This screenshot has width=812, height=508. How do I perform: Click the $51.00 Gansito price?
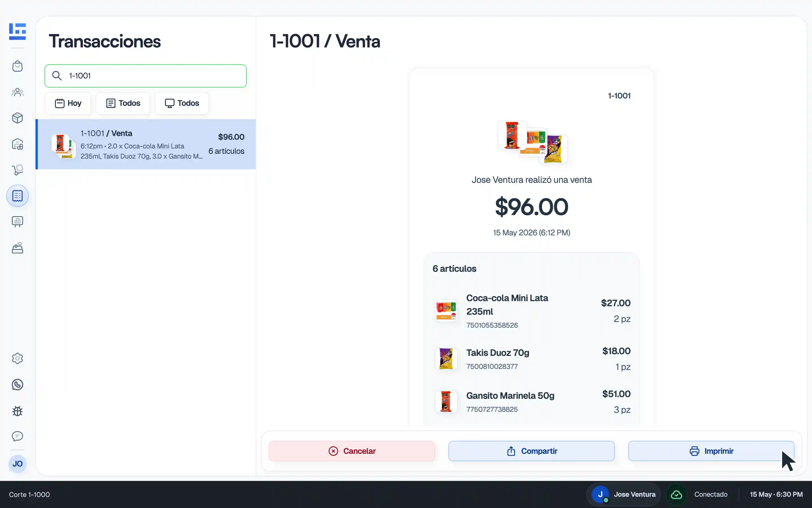(x=616, y=394)
